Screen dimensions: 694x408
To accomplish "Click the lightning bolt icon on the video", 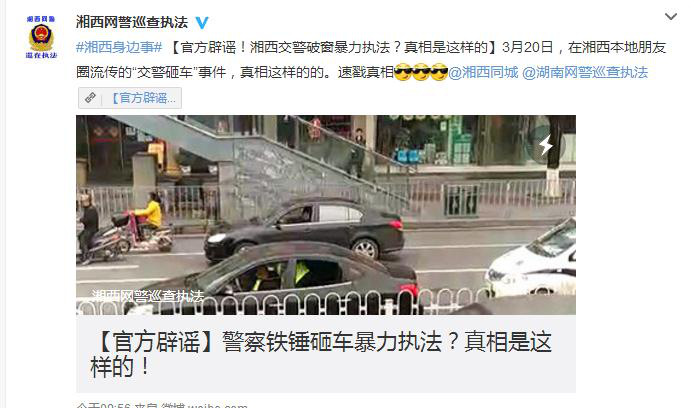I will click(x=546, y=145).
